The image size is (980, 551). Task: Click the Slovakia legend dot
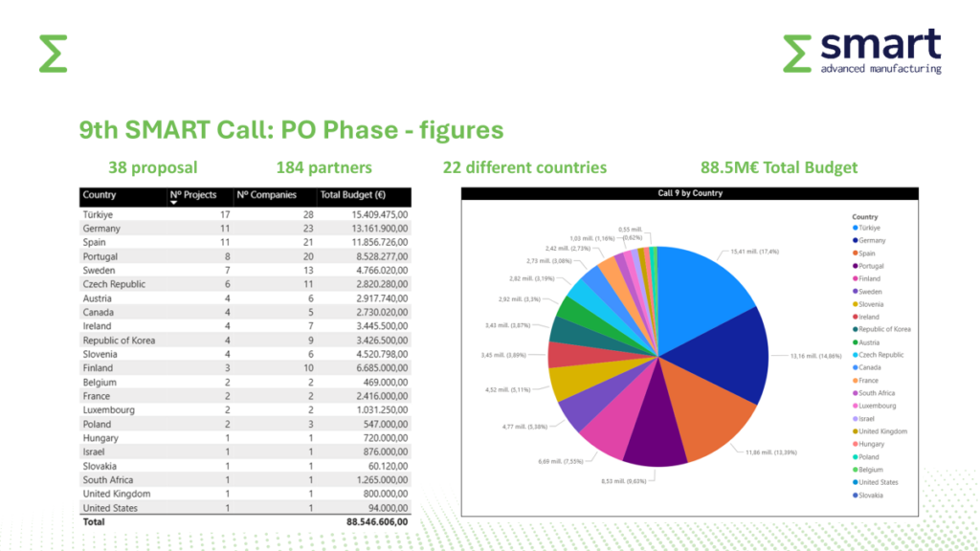click(855, 496)
